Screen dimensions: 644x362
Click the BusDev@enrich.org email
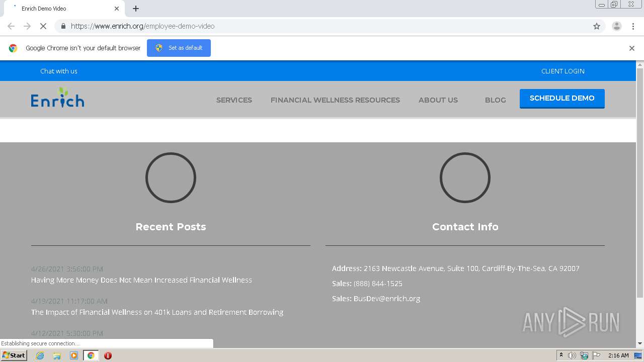(x=387, y=299)
